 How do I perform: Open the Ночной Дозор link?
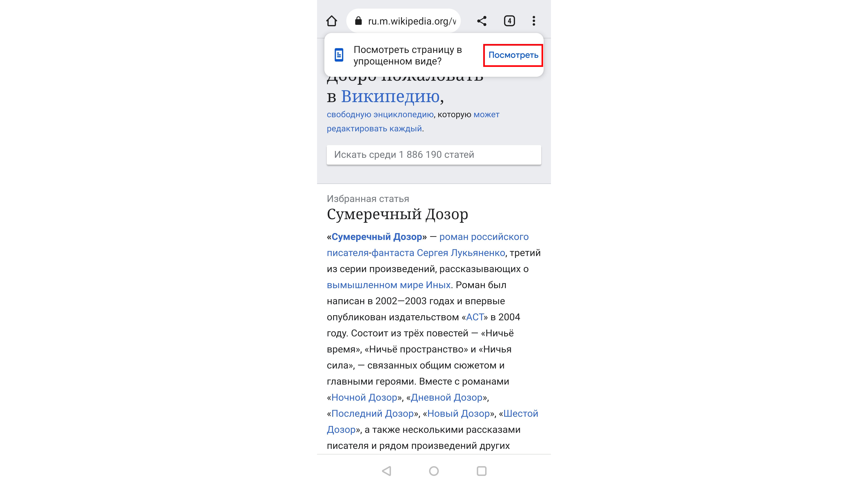364,397
